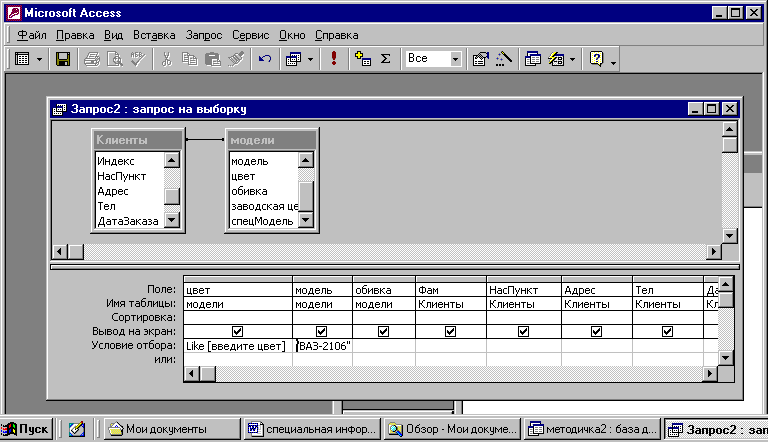Screen dimensions: 768x442
Task: Uncheck show box for Фам column
Action: coord(451,332)
